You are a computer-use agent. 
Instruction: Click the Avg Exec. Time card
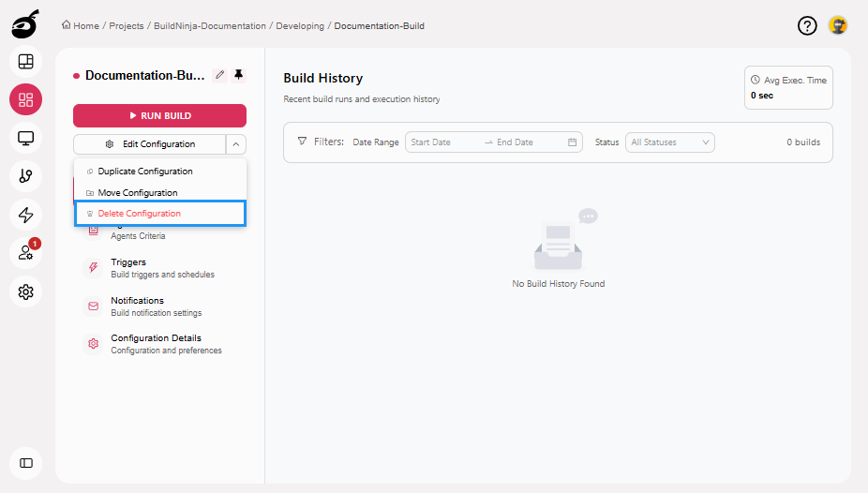[788, 87]
